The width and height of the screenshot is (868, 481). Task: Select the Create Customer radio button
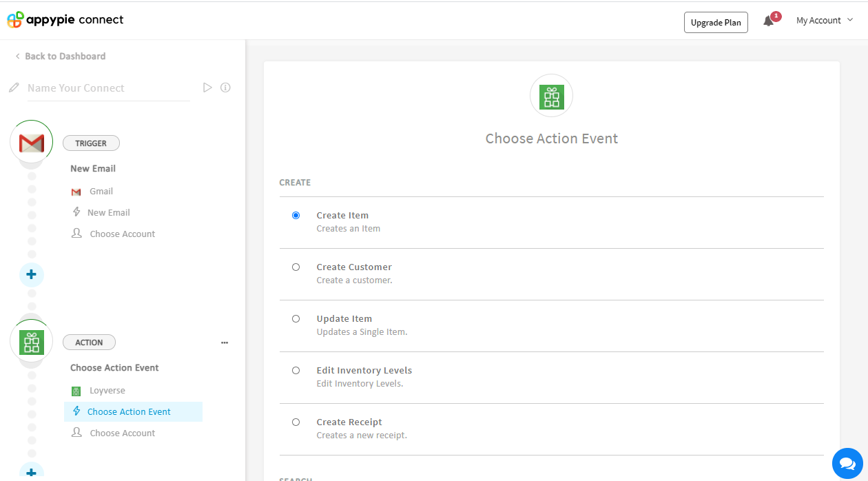click(296, 267)
